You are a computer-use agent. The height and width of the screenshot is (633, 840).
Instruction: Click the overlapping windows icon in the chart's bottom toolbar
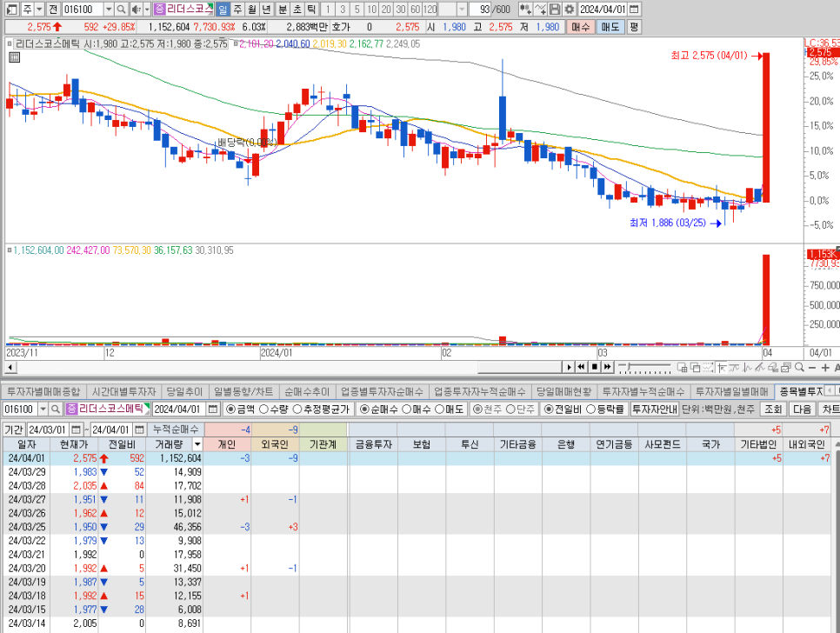click(x=696, y=368)
